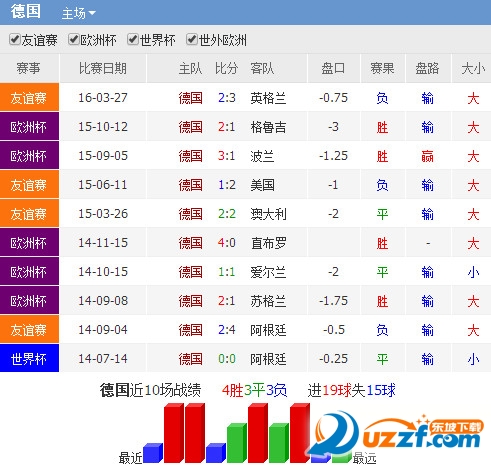Toggle the 欧洲杯 checkbox

tap(73, 39)
